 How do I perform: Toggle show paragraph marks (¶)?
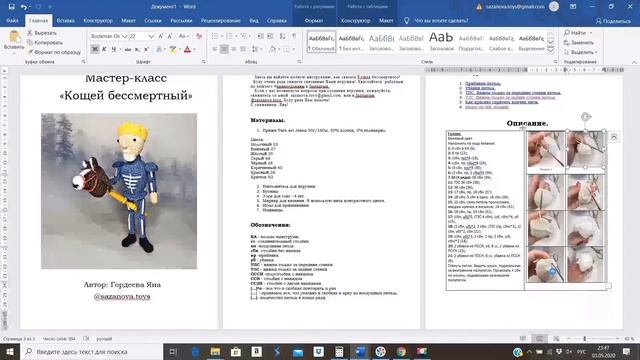(294, 36)
